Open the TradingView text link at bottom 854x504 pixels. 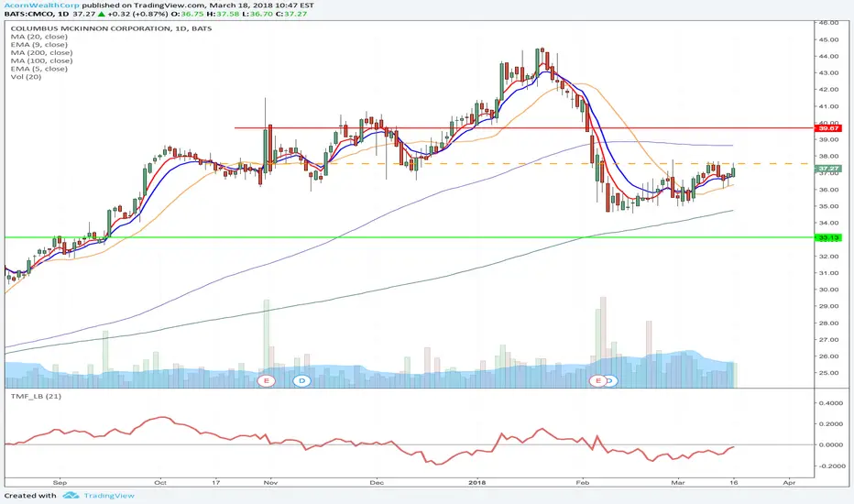click(x=109, y=495)
